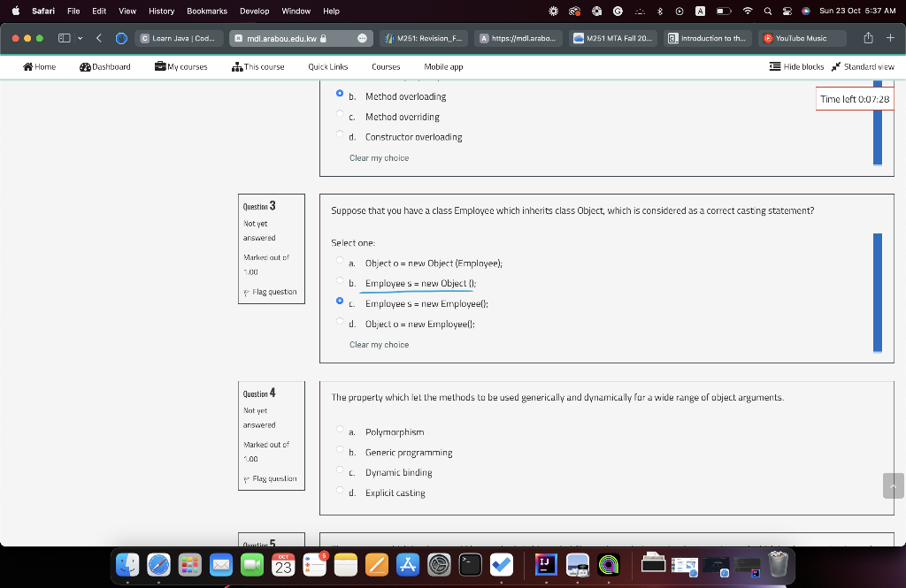Open the Bluetooth status icon

[660, 11]
